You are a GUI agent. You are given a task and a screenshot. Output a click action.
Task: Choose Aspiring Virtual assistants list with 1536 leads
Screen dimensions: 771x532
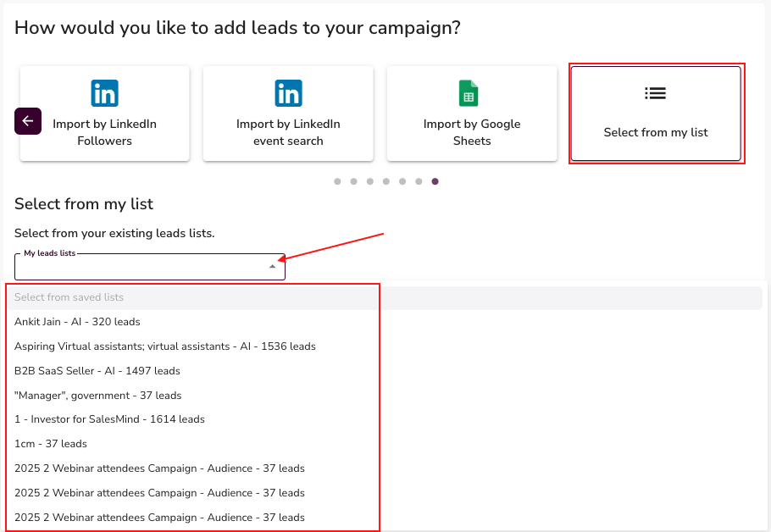coord(164,346)
